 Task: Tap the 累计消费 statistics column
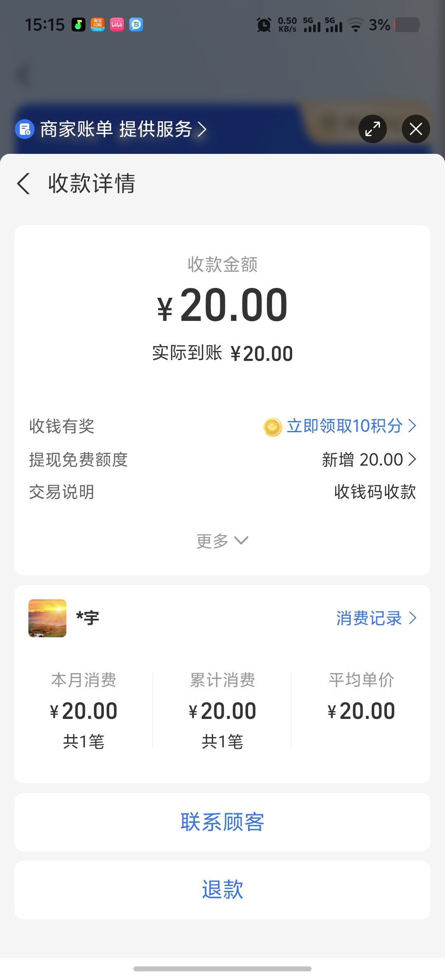click(x=222, y=710)
